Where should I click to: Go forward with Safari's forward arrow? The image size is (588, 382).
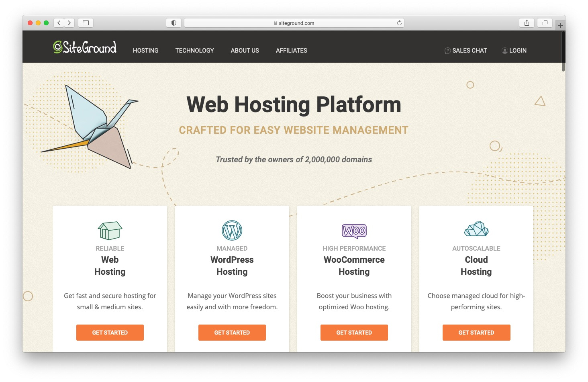[x=69, y=23]
